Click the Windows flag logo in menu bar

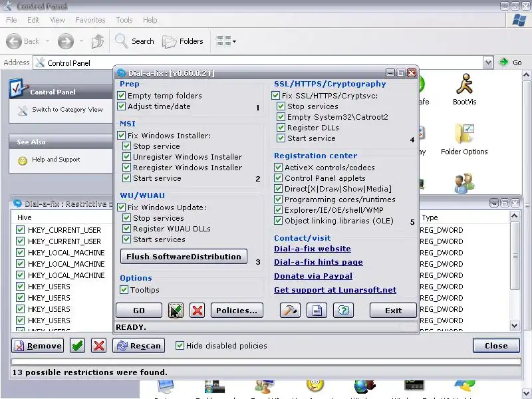[x=519, y=20]
